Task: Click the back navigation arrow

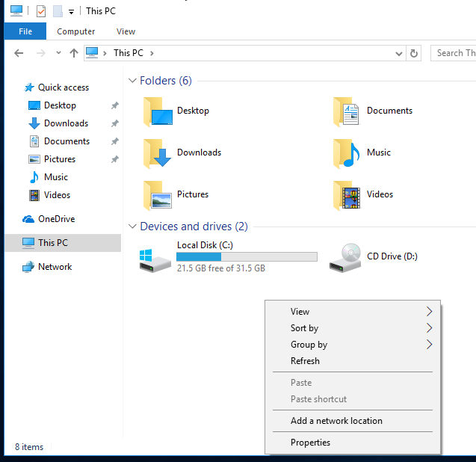Action: click(19, 53)
